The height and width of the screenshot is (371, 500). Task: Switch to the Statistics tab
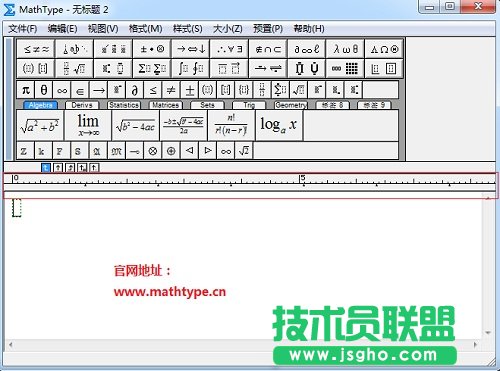124,105
